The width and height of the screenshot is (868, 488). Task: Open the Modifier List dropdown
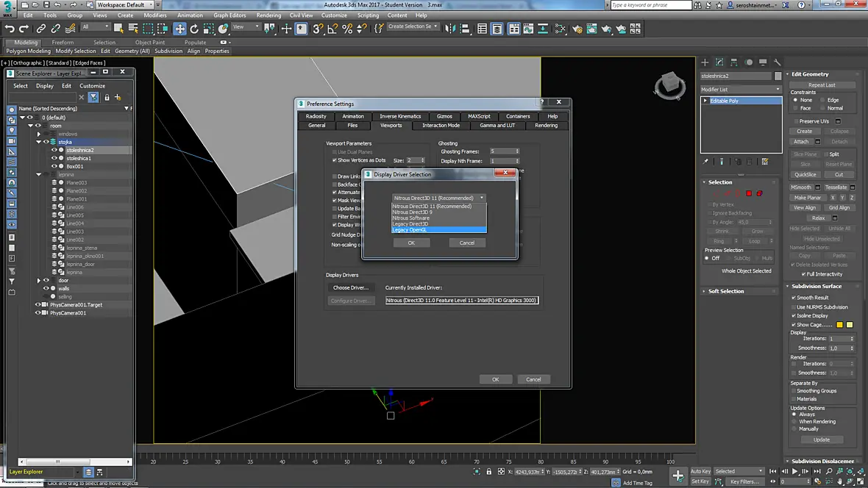pyautogui.click(x=741, y=89)
